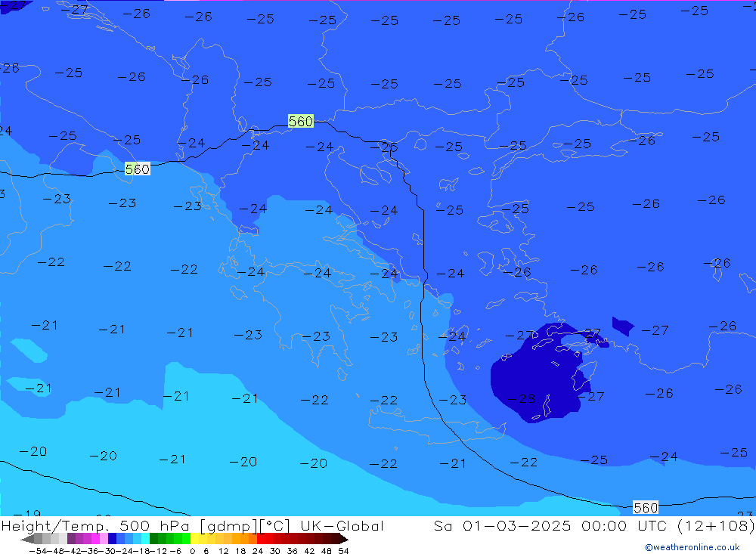Click the -28 temperature value in dark blue area

[x=522, y=399]
